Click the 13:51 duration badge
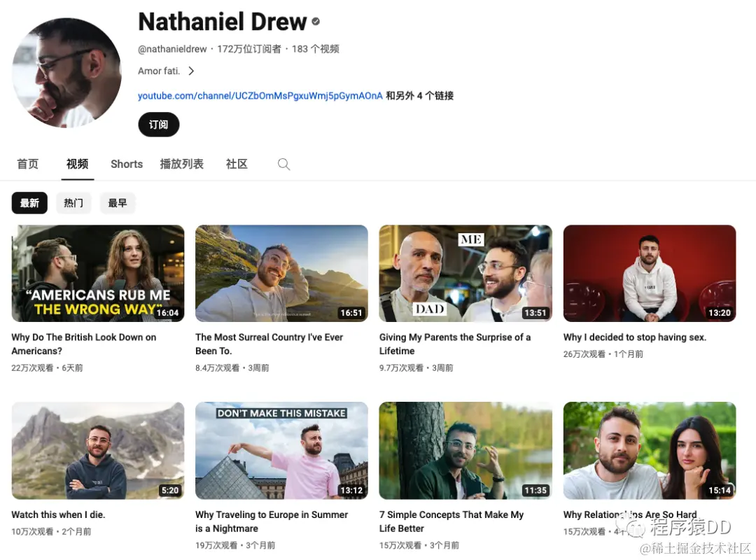 (535, 313)
